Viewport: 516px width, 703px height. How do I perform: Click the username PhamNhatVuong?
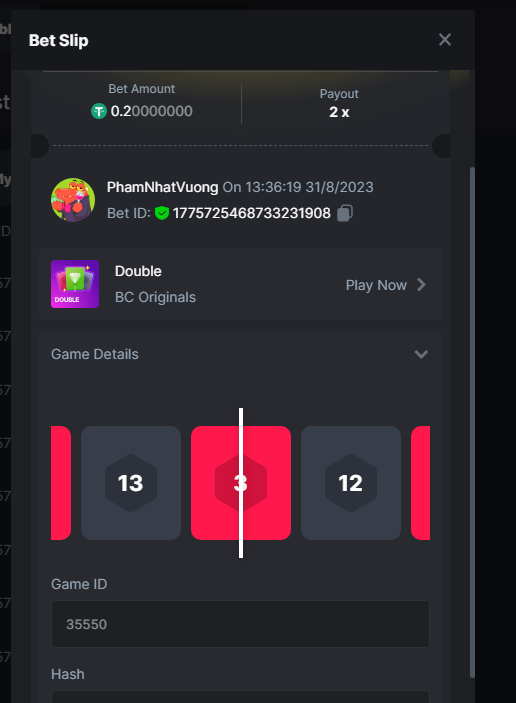click(x=162, y=187)
